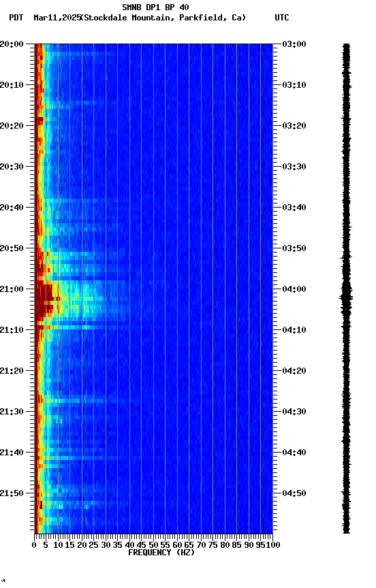
Task: Click the 03:30 UTC time label
Action: (294, 167)
